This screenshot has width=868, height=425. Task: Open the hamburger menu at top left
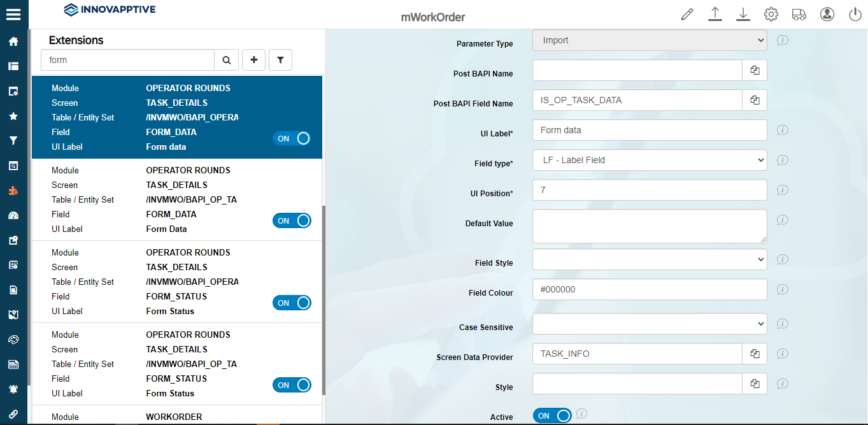(13, 14)
